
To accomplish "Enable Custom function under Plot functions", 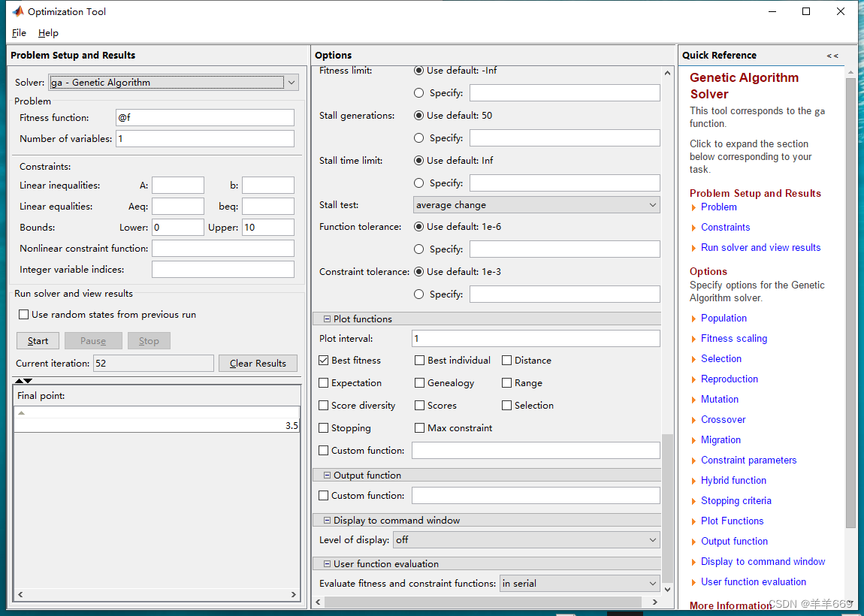I will point(324,451).
